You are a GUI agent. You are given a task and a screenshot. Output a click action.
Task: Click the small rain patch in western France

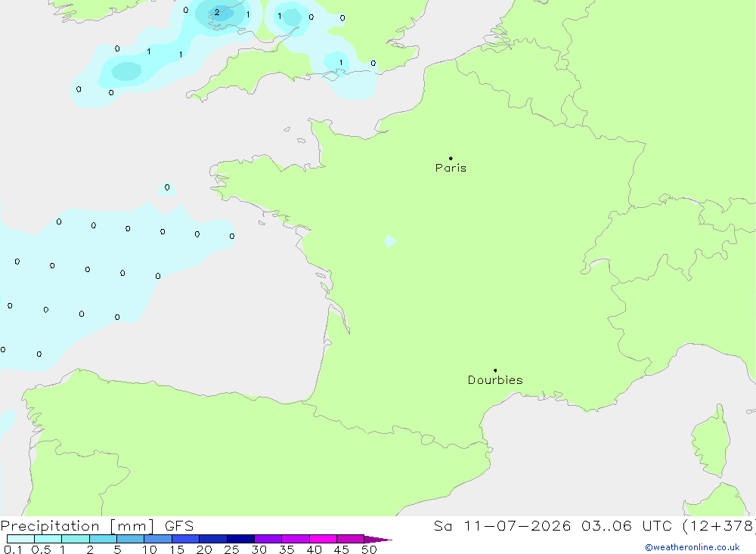pos(391,240)
